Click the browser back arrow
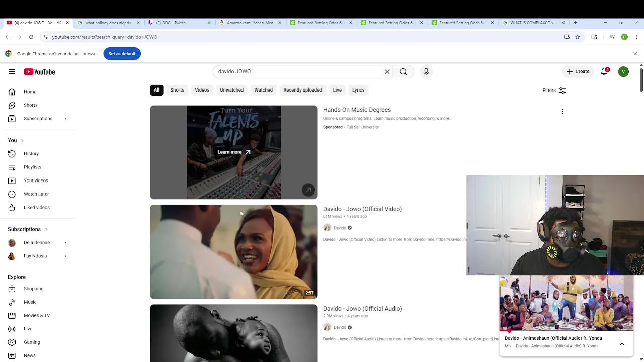644x362 pixels. (7, 37)
